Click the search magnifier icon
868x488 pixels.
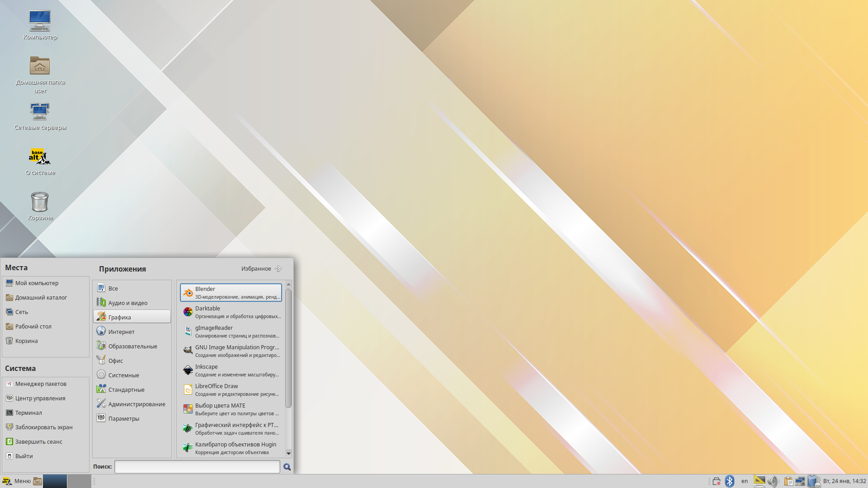point(287,467)
